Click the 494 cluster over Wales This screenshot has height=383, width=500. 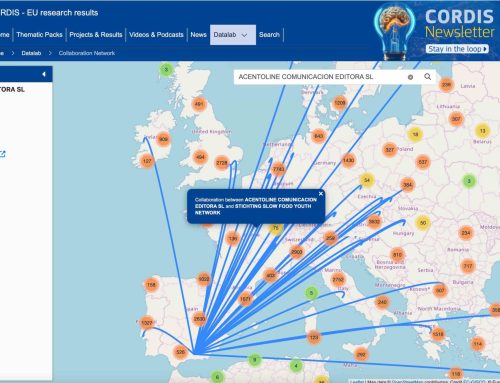pos(200,157)
